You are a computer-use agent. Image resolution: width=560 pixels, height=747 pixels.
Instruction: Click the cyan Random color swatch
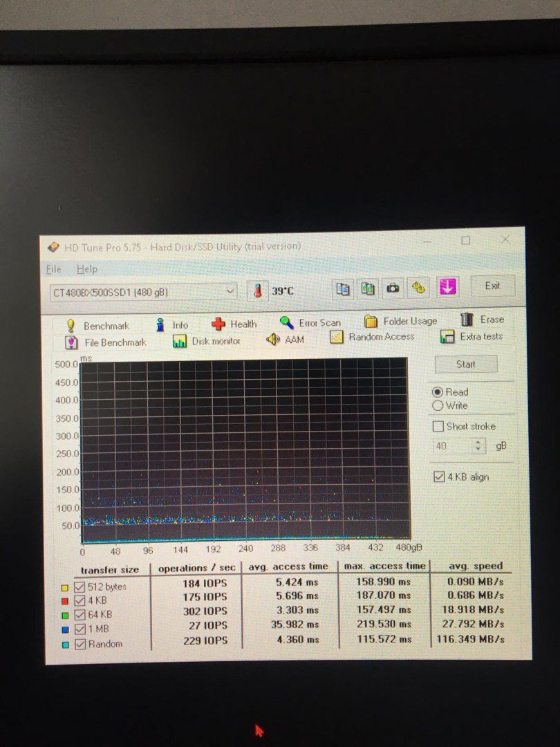tap(65, 645)
